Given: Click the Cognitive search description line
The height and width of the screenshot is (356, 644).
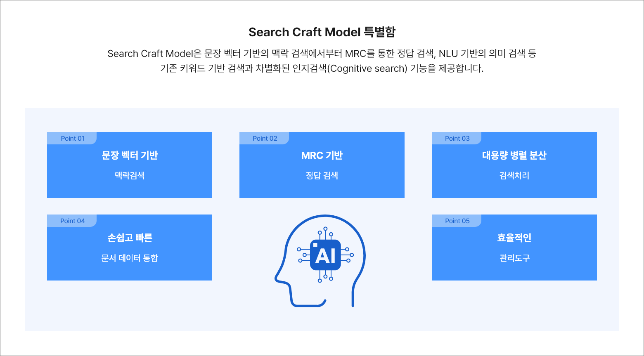Looking at the screenshot, I should pos(322,68).
